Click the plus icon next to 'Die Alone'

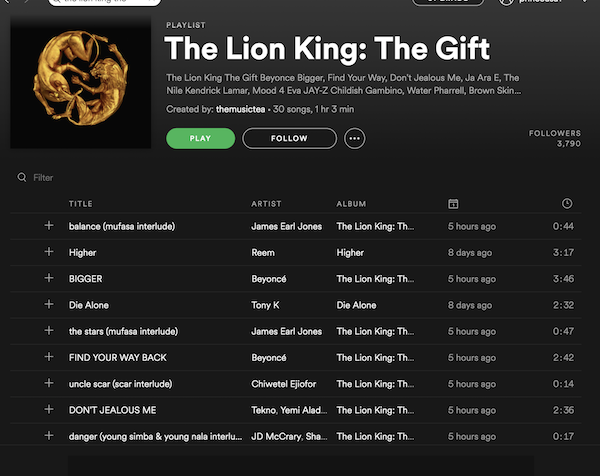[x=49, y=304]
